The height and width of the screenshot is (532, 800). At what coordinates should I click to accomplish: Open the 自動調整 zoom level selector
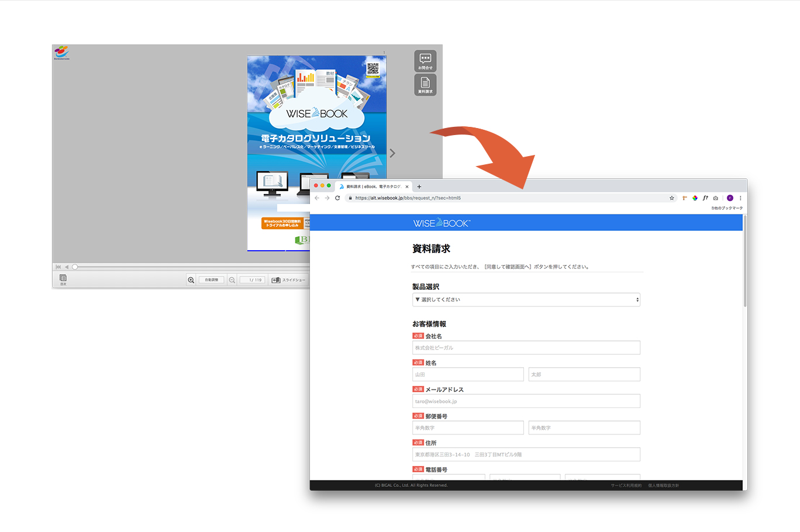211,280
